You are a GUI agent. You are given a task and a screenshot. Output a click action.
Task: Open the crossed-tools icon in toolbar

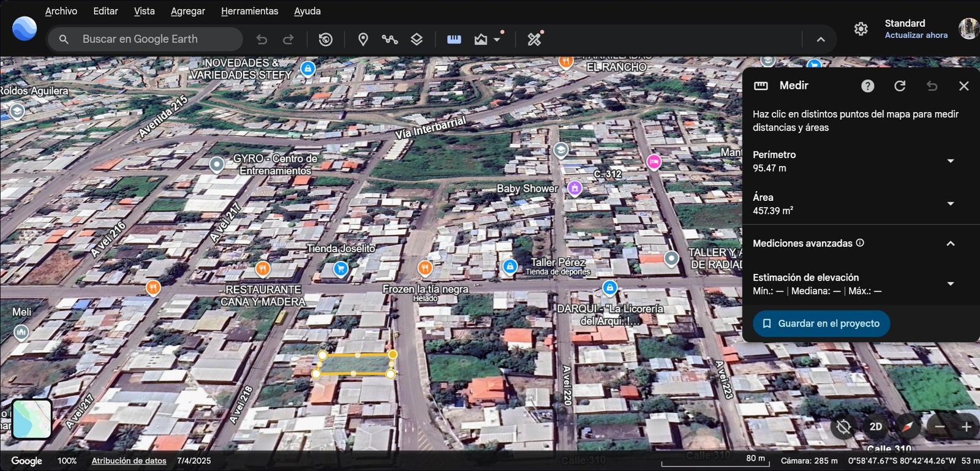(x=534, y=39)
